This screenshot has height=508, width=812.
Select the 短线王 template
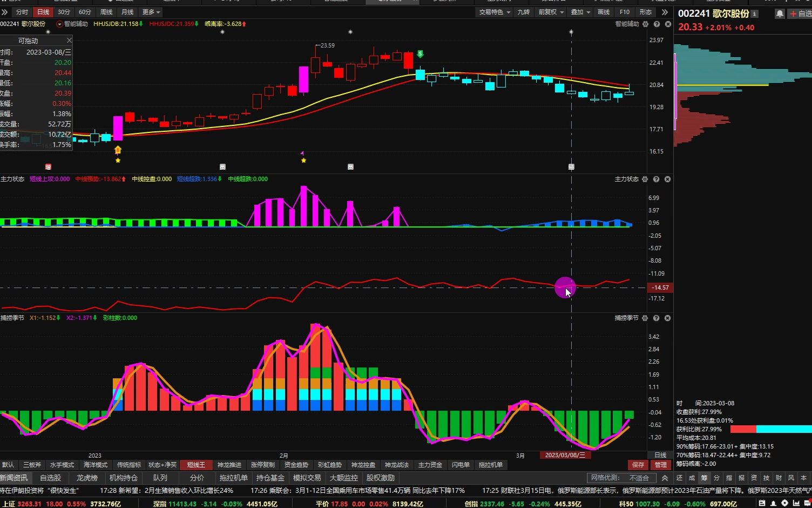(x=196, y=465)
